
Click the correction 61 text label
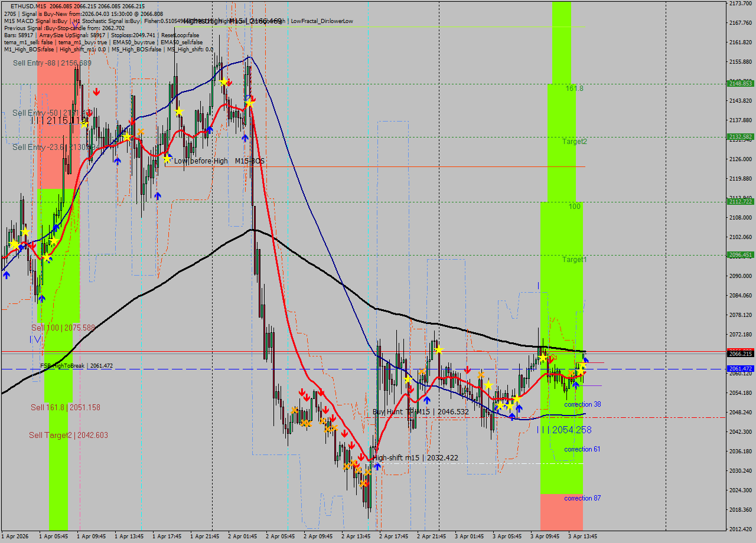[582, 449]
